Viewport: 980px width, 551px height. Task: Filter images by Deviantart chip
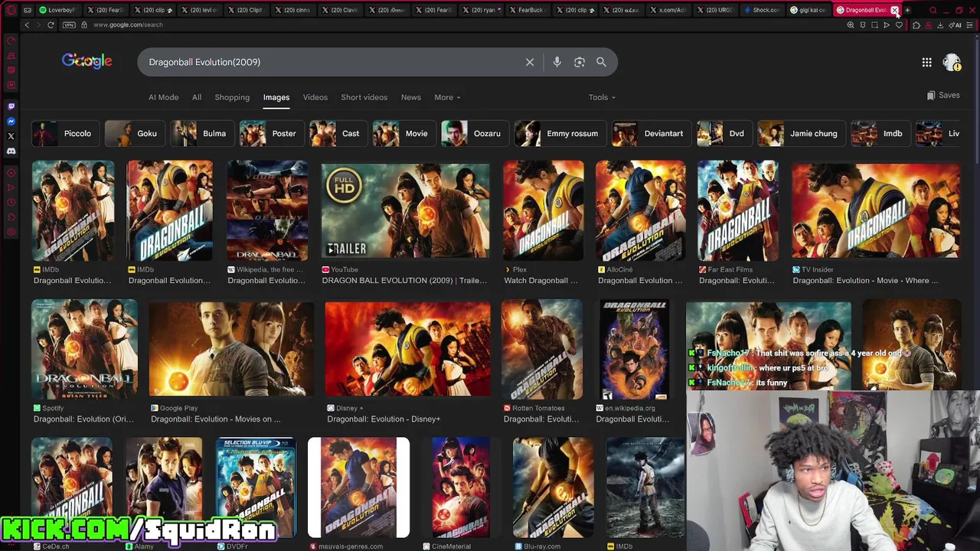click(652, 133)
